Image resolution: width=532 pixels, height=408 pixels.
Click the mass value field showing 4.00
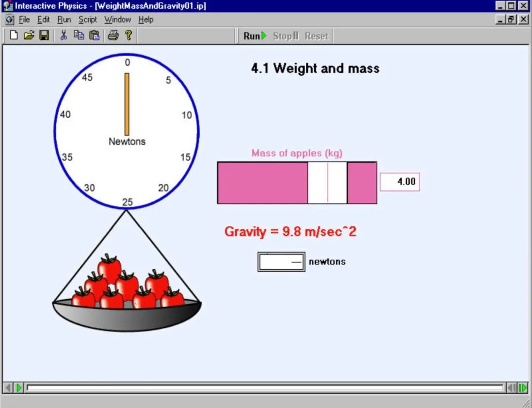[399, 182]
